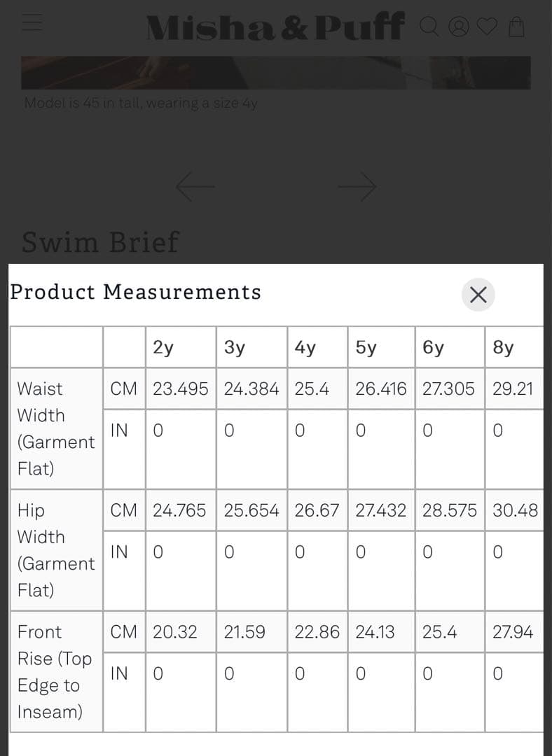Click the Waist Width row label
This screenshot has height=756, width=552.
point(55,428)
